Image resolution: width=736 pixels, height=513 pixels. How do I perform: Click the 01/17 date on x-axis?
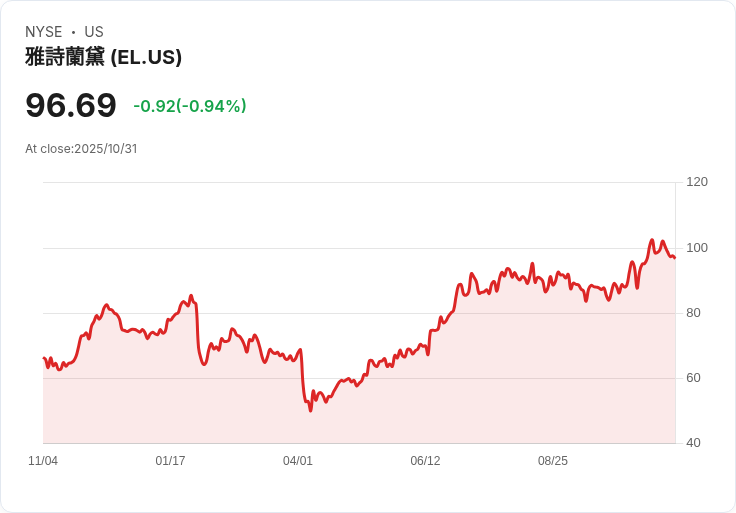click(170, 461)
